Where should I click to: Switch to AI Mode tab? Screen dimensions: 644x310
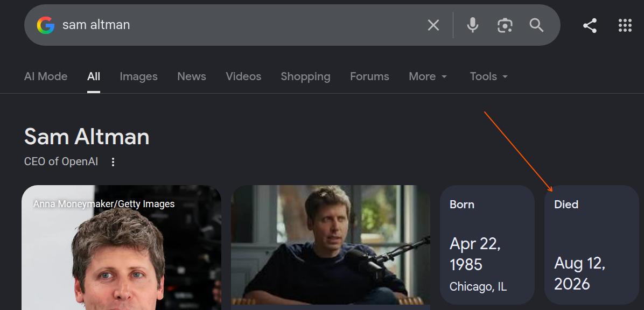pos(46,76)
